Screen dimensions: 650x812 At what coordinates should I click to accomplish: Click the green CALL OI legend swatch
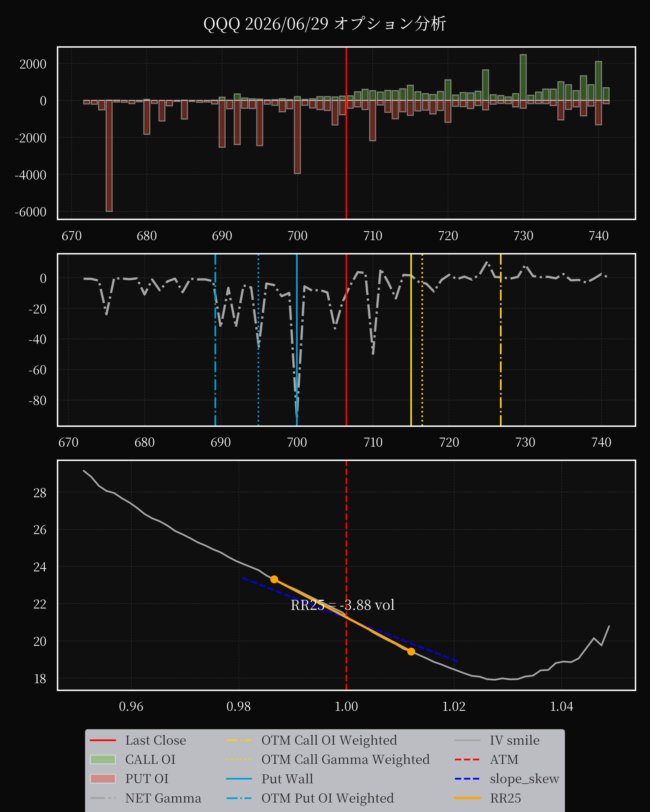point(103,760)
